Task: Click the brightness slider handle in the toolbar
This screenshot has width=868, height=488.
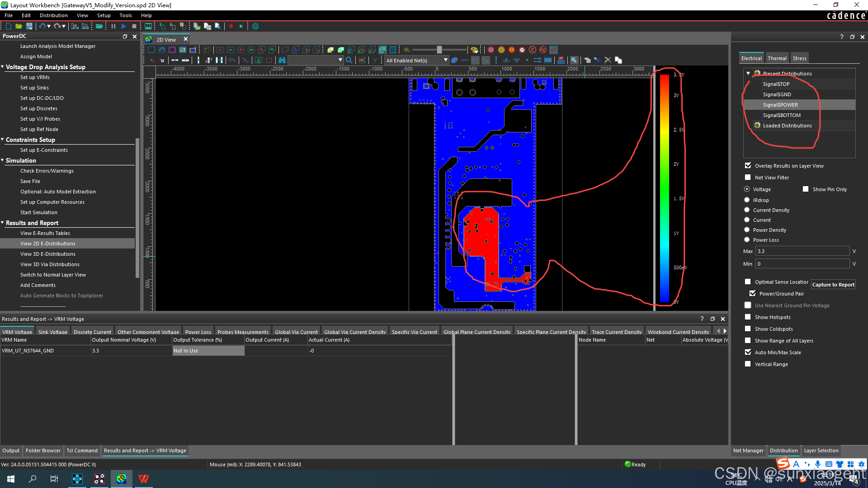Action: pyautogui.click(x=439, y=50)
